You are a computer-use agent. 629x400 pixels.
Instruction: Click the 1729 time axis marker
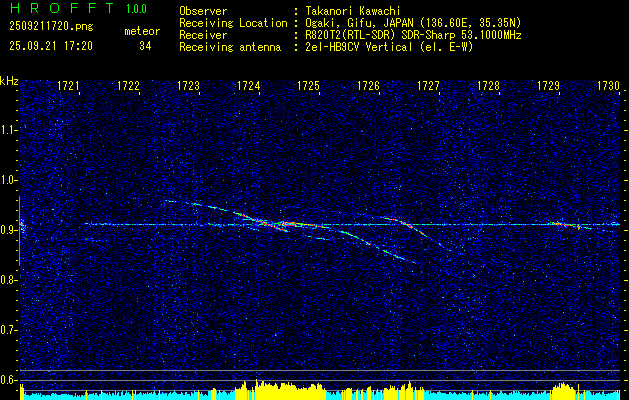[548, 86]
